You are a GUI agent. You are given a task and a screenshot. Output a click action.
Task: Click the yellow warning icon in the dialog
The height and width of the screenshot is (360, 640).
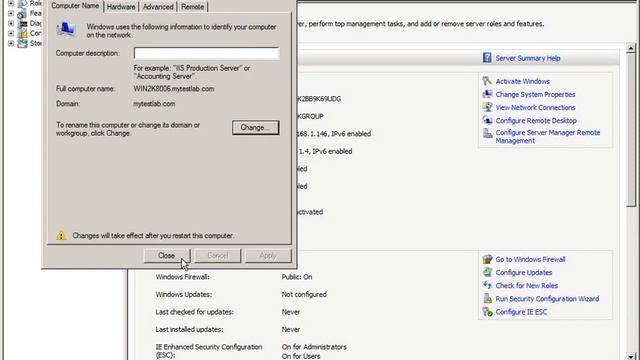pyautogui.click(x=61, y=235)
